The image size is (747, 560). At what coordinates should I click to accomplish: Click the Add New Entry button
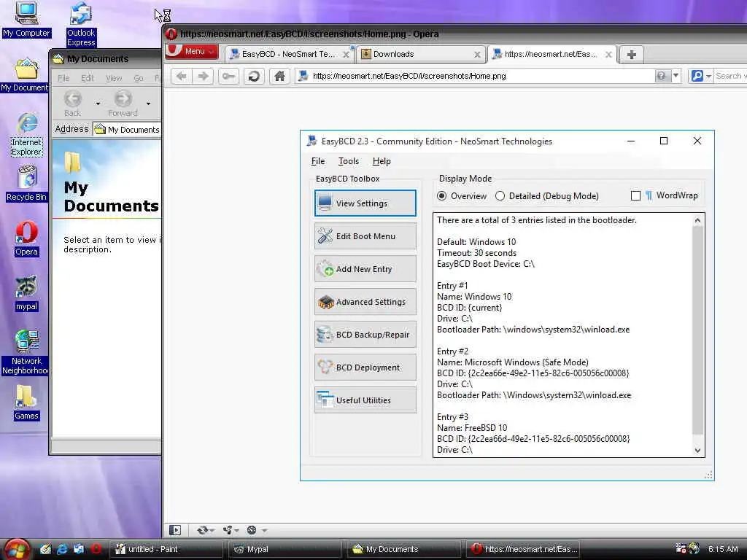click(x=365, y=269)
